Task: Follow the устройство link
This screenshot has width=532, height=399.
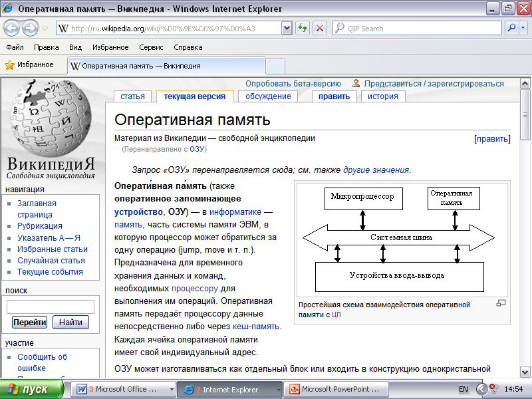Action: pyautogui.click(x=138, y=211)
